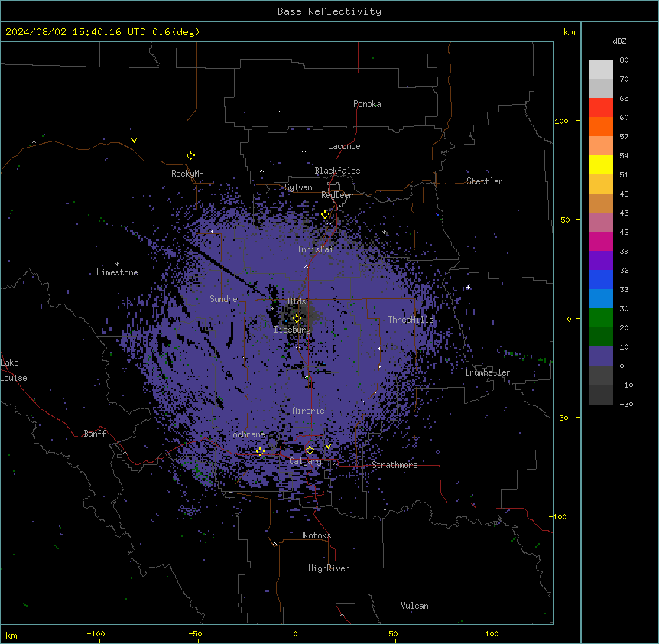Click the Sylvan label

pos(298,187)
